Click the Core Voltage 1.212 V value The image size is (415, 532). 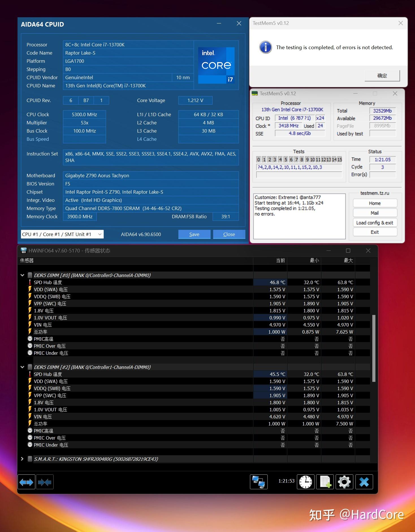(195, 100)
